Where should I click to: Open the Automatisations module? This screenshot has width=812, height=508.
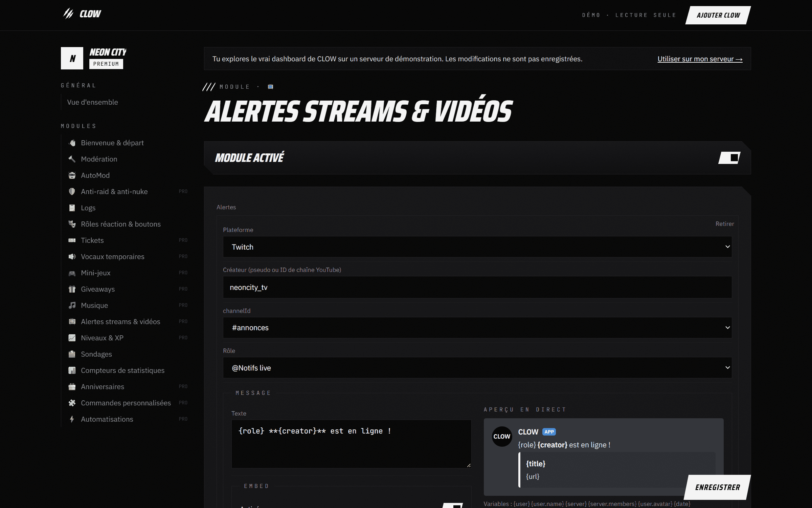click(128, 419)
